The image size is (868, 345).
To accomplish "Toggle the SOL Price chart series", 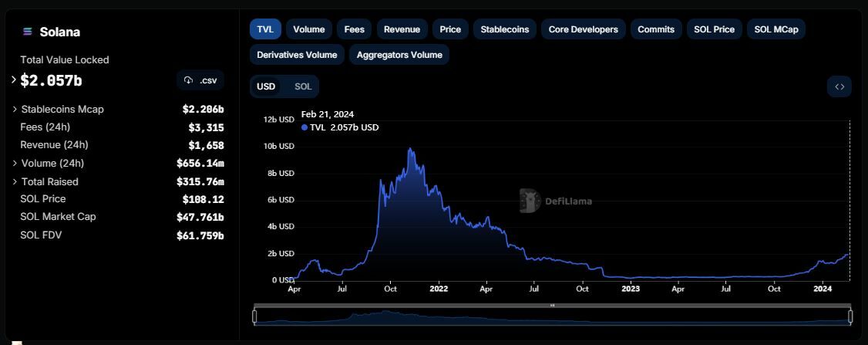I will pos(714,29).
